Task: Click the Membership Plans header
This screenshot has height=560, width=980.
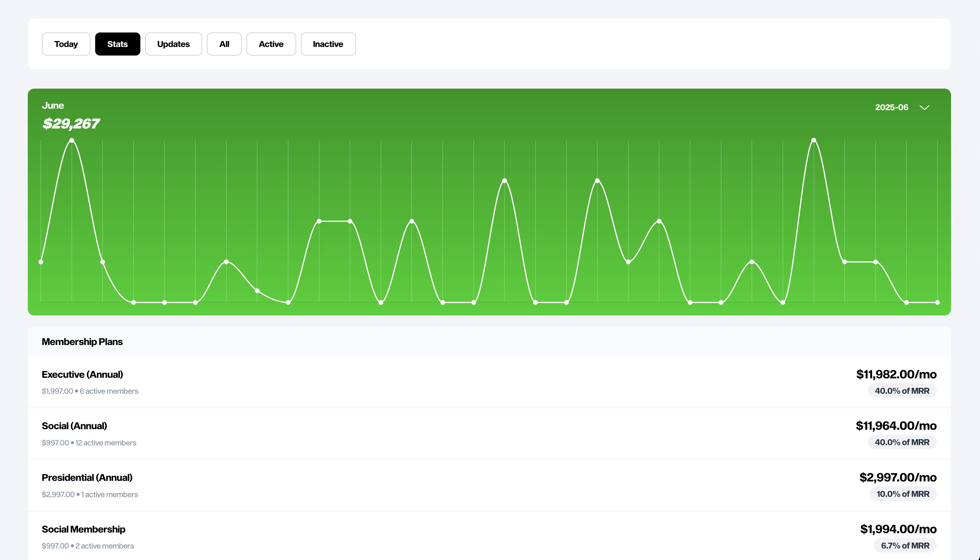Action: (82, 341)
